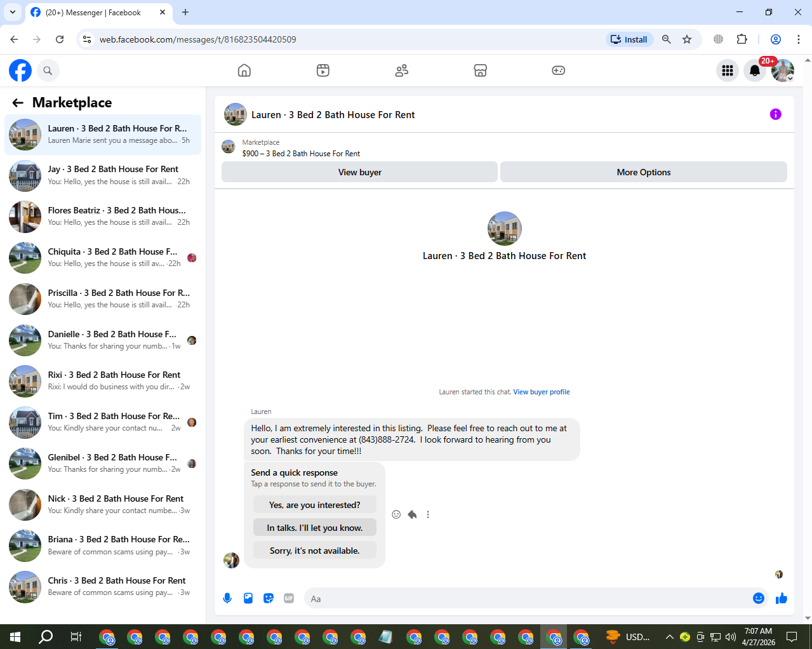Send quick response 'Sorry, it's not available.'
Image resolution: width=812 pixels, height=649 pixels.
tap(315, 551)
